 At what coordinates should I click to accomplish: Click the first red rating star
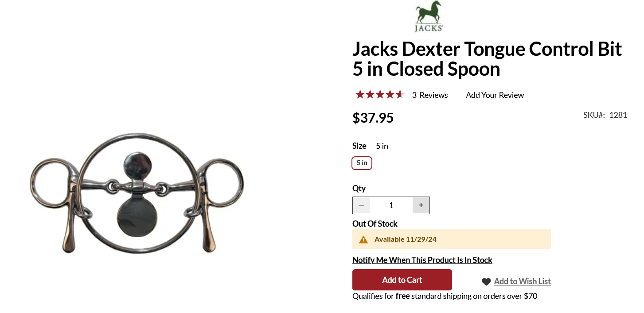tap(360, 95)
